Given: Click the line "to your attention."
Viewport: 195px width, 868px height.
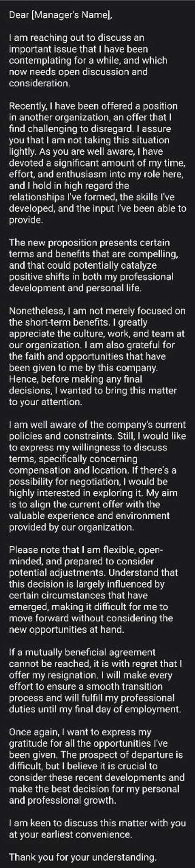Looking at the screenshot, I should 45,402.
